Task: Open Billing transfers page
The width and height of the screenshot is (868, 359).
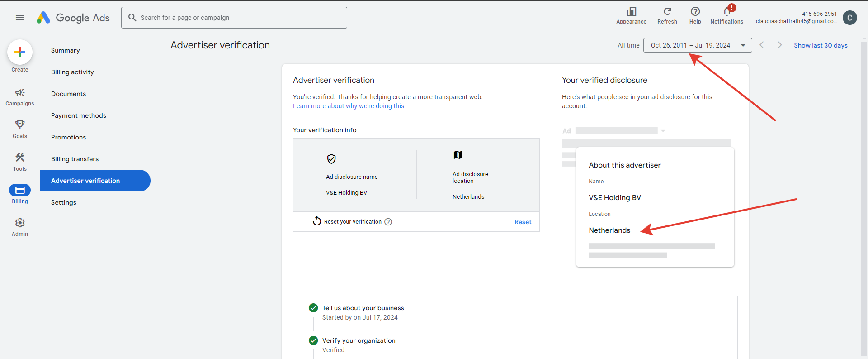Action: point(75,159)
